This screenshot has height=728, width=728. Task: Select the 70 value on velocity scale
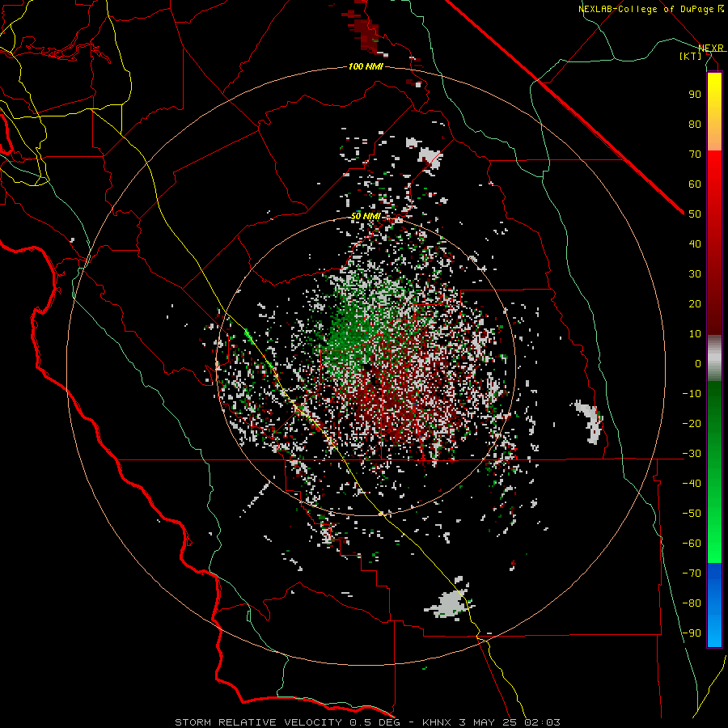695,154
